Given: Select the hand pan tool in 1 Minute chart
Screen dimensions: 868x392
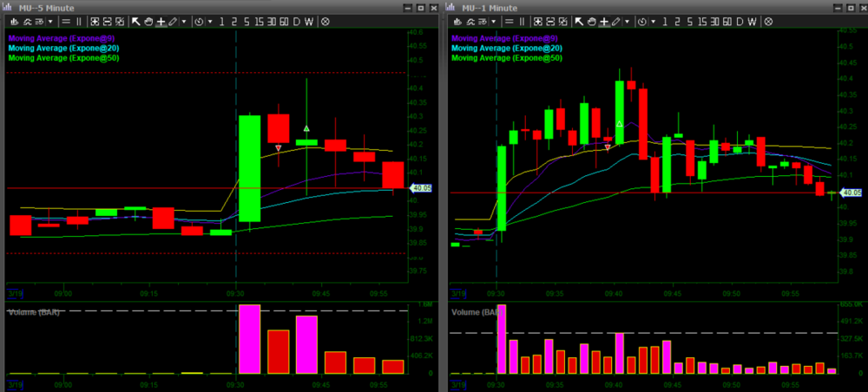Looking at the screenshot, I should coord(592,21).
